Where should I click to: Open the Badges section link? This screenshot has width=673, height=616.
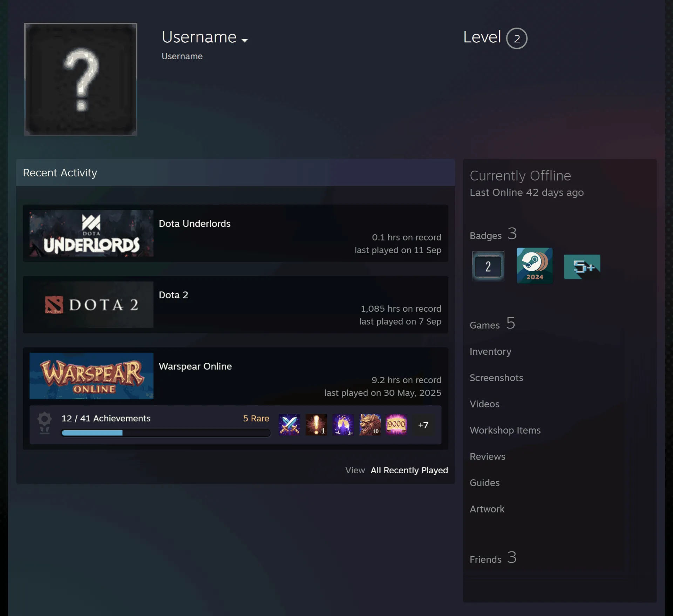(x=493, y=234)
